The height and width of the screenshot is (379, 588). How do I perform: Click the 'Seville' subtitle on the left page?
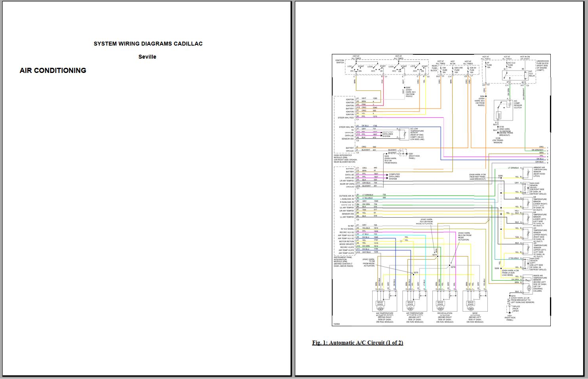[147, 57]
